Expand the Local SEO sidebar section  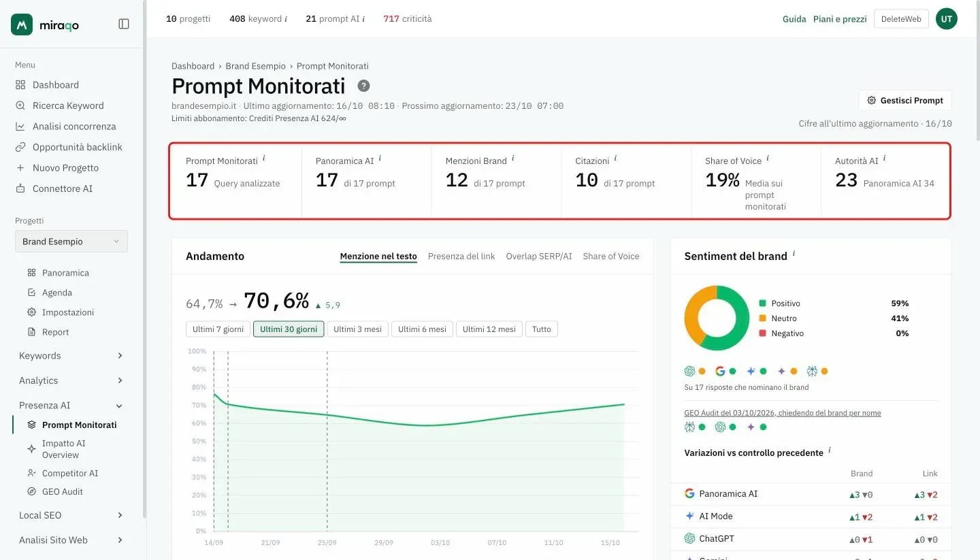(71, 515)
